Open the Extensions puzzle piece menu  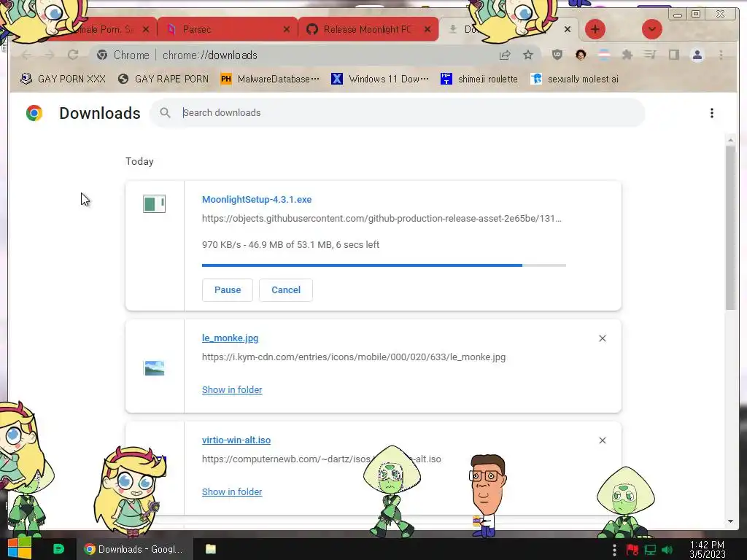click(627, 55)
